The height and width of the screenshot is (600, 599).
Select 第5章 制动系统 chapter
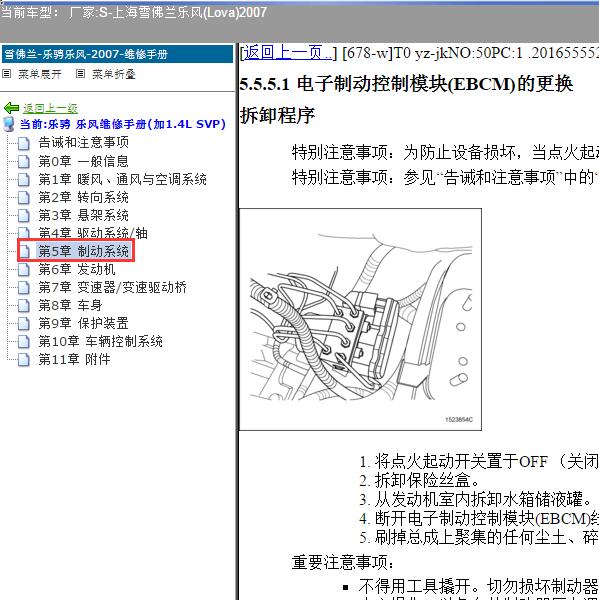(x=83, y=251)
